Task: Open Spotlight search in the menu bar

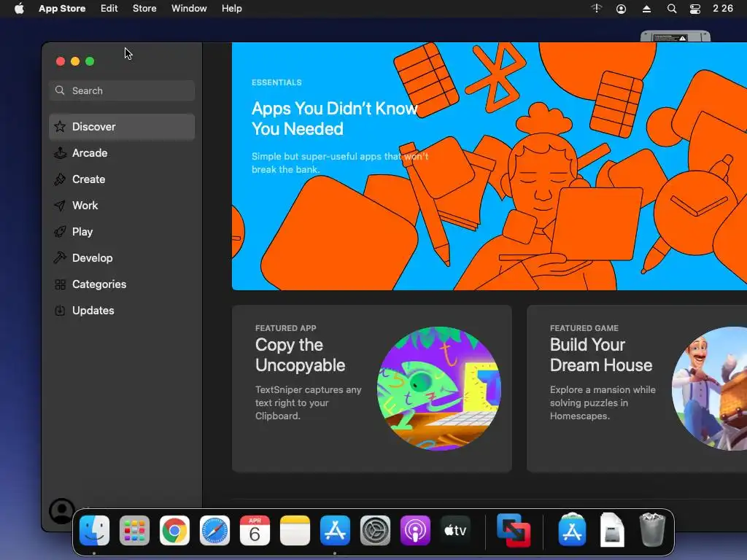Action: pyautogui.click(x=672, y=9)
